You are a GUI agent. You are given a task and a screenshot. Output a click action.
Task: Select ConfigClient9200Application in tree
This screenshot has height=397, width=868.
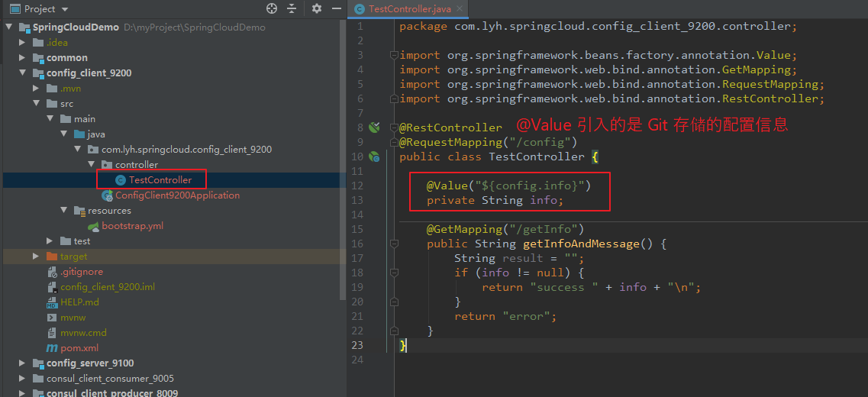click(178, 195)
